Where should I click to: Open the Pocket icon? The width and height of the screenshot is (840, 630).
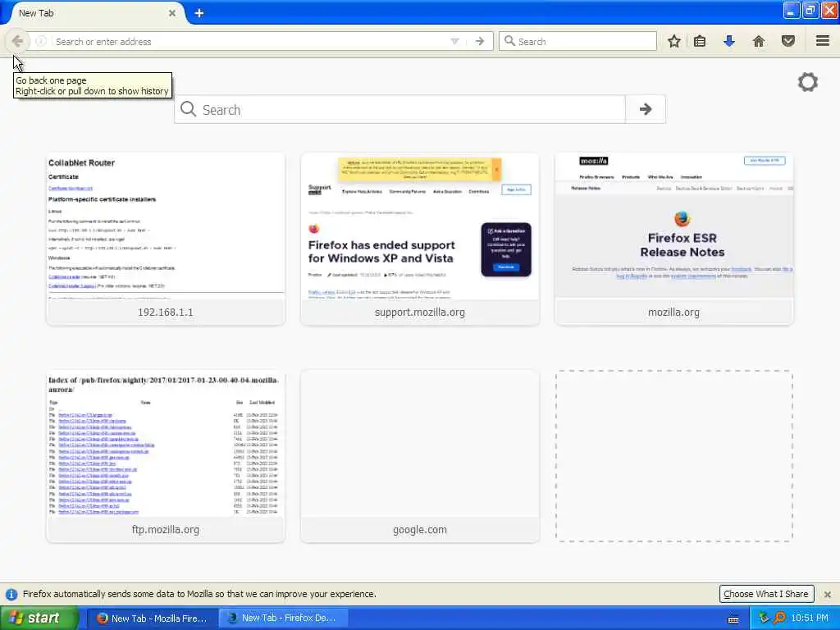point(788,41)
